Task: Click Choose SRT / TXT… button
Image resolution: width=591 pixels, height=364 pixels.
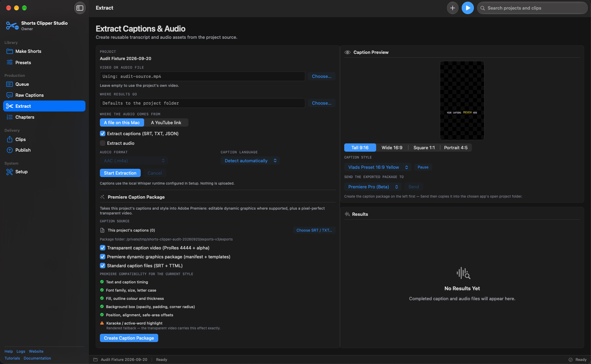Action: [314, 230]
